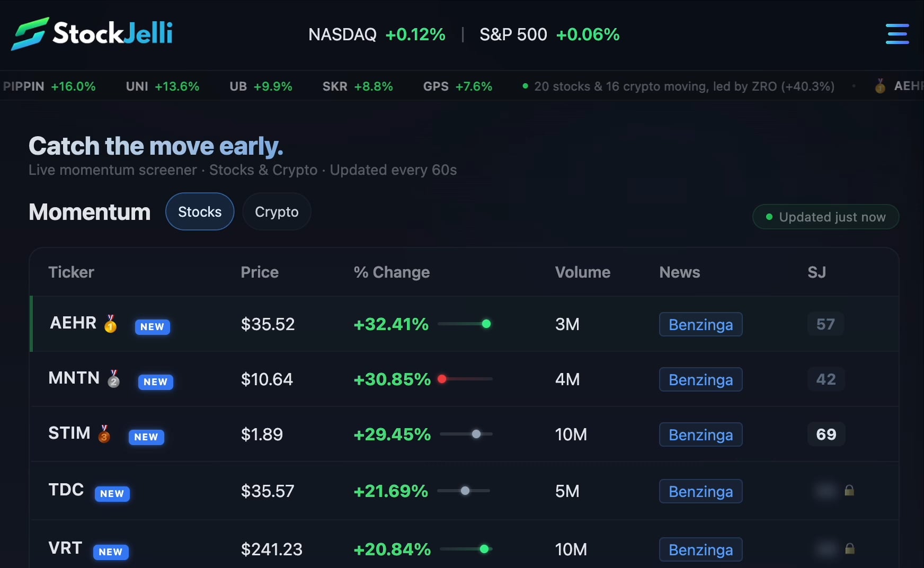Switch to the Stocks tab

(x=200, y=212)
